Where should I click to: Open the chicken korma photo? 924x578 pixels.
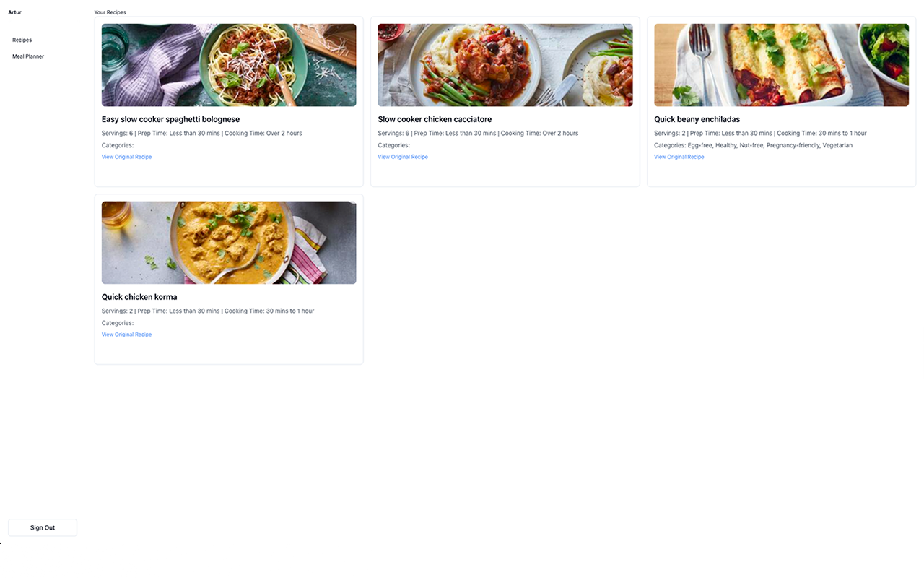tap(229, 243)
